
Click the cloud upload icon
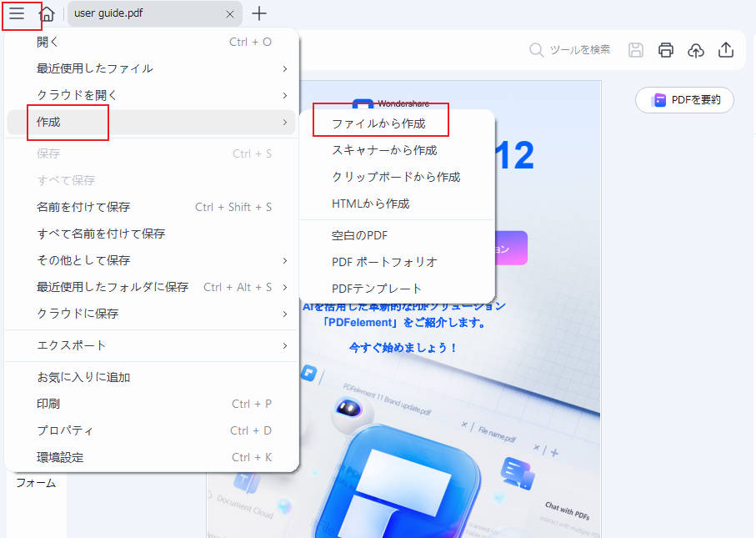[696, 50]
